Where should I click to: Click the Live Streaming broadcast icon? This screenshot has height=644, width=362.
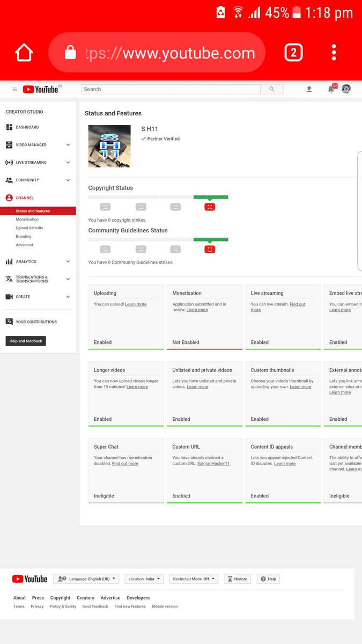pyautogui.click(x=9, y=163)
